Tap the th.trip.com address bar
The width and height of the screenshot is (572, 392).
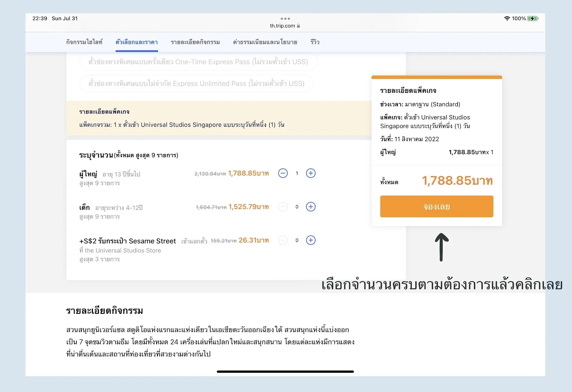coord(285,26)
